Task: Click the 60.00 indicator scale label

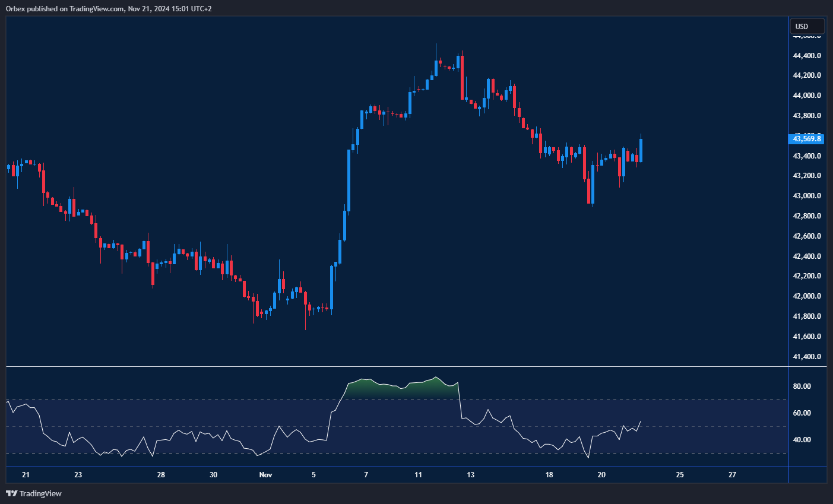Action: point(802,413)
